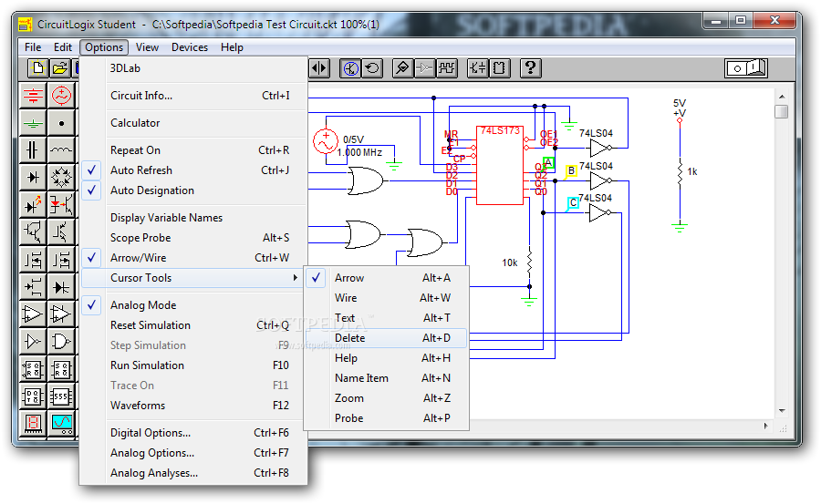Collapse the Options menu

point(104,47)
